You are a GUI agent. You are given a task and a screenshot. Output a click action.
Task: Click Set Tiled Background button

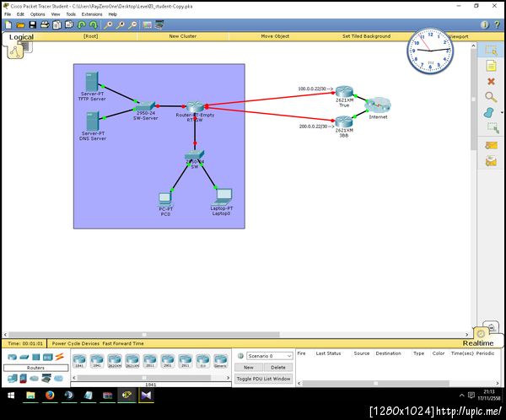tap(366, 36)
